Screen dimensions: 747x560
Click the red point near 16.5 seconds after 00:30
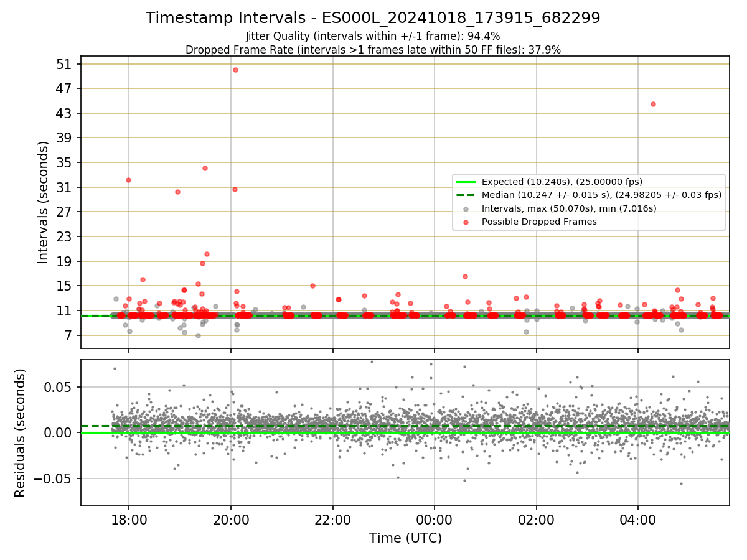[465, 276]
